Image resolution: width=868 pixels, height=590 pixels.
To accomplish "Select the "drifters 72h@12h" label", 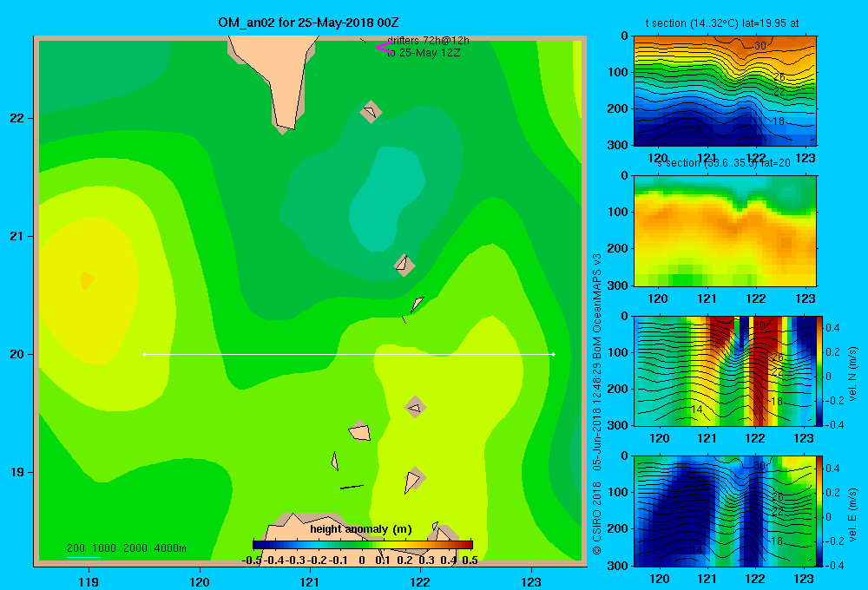I will (x=428, y=41).
